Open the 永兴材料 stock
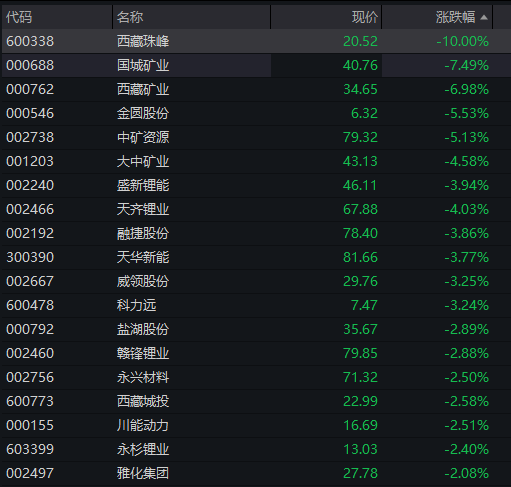Image resolution: width=511 pixels, height=487 pixels. coord(143,377)
